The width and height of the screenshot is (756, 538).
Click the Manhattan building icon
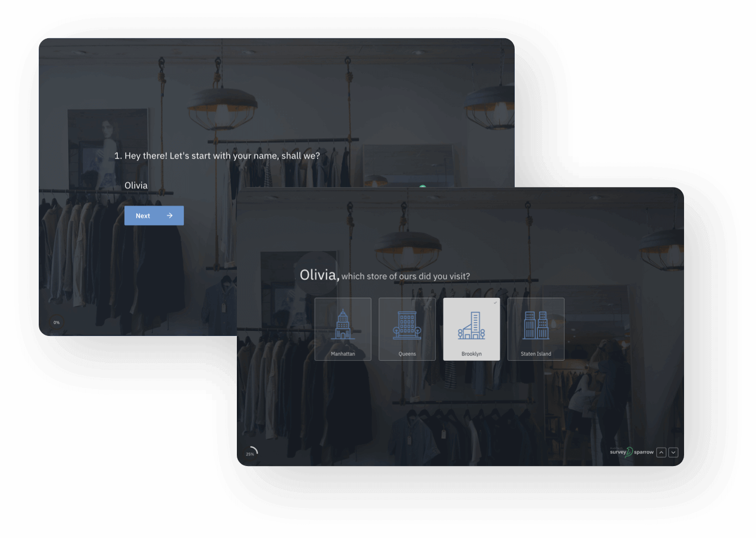[343, 324]
